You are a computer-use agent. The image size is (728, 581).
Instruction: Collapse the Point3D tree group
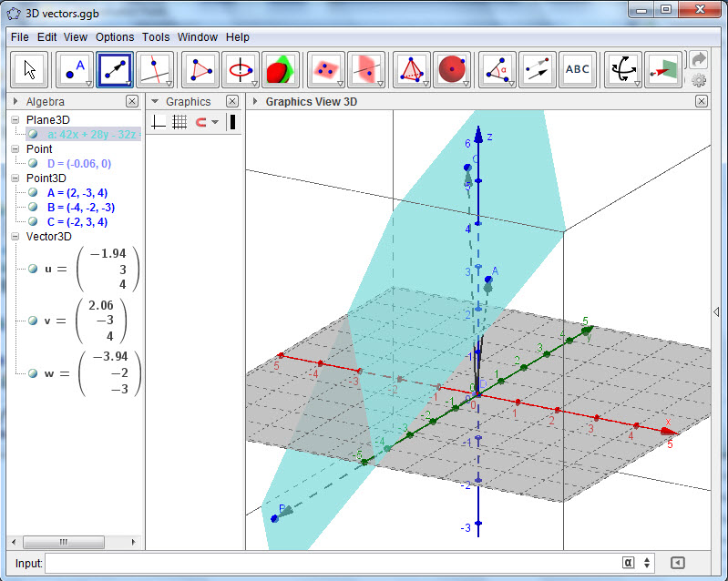coord(15,178)
